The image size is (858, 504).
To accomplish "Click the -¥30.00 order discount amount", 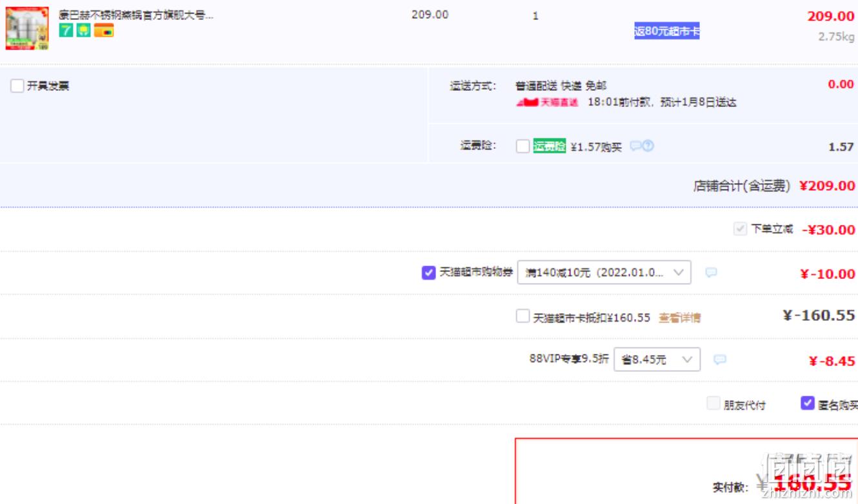I will pyautogui.click(x=828, y=230).
